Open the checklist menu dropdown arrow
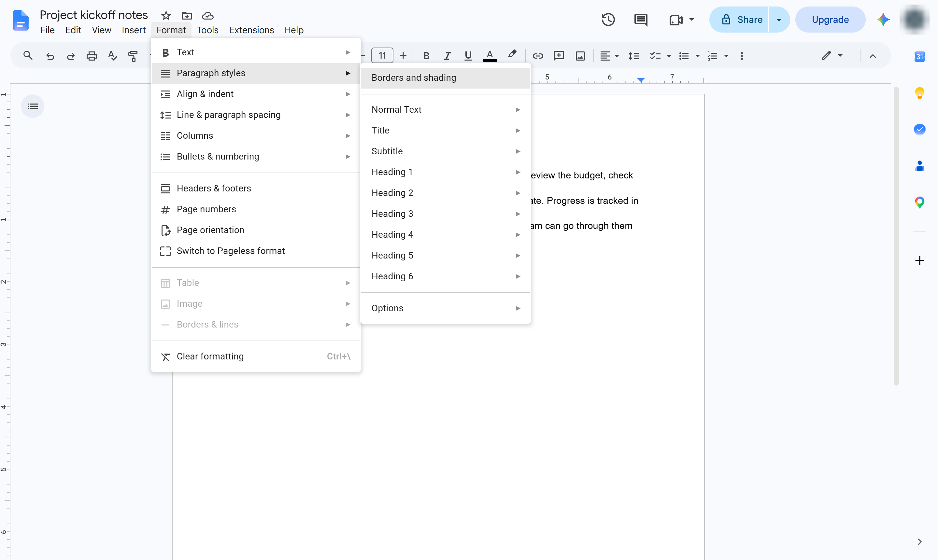Image resolution: width=938 pixels, height=560 pixels. [669, 56]
